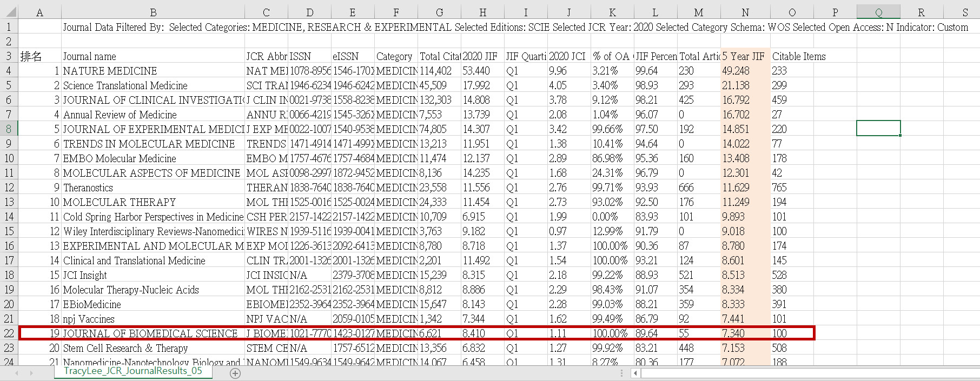The height and width of the screenshot is (381, 980).
Task: Select 'Molecular Therapy-Nucleic Acids' cell
Action: (153, 290)
